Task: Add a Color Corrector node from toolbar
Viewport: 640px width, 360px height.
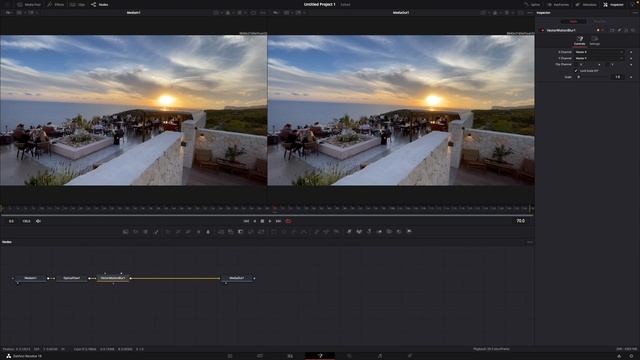Action: pos(168,232)
